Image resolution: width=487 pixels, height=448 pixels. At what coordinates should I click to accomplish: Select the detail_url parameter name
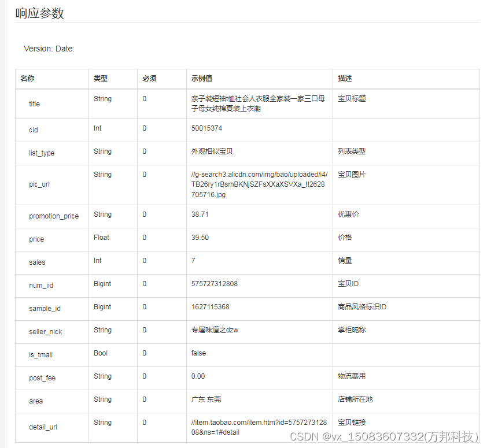[43, 427]
